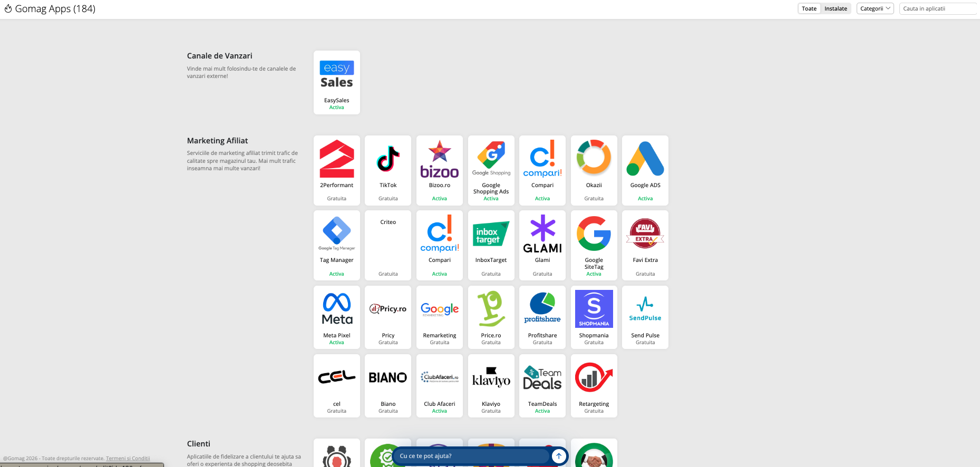980x467 pixels.
Task: Open the Pricy app icon
Action: pyautogui.click(x=388, y=309)
